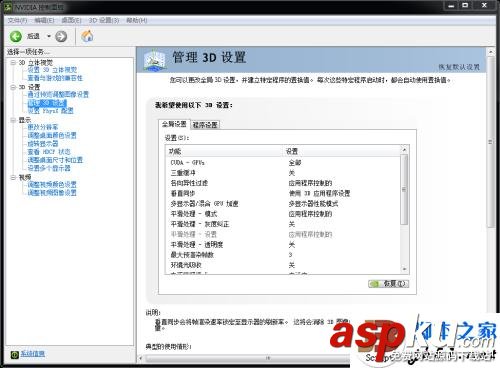
Task: Click the 设置 column header
Action: pyautogui.click(x=342, y=151)
